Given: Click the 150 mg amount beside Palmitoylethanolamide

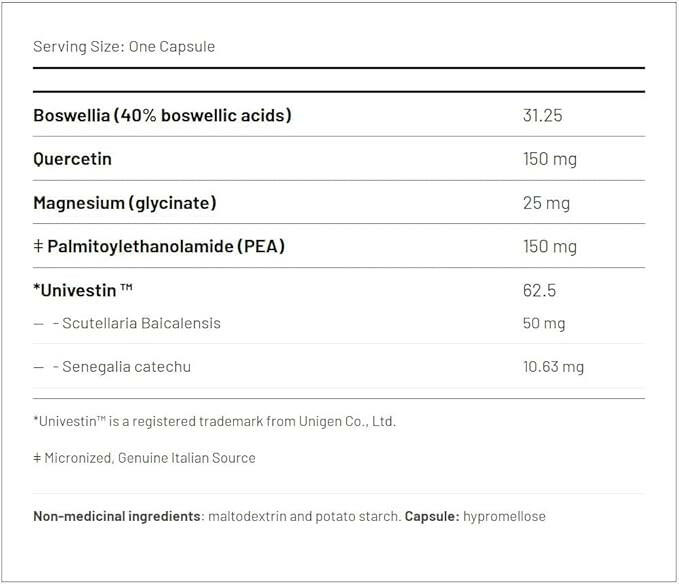Looking at the screenshot, I should click(x=549, y=246).
